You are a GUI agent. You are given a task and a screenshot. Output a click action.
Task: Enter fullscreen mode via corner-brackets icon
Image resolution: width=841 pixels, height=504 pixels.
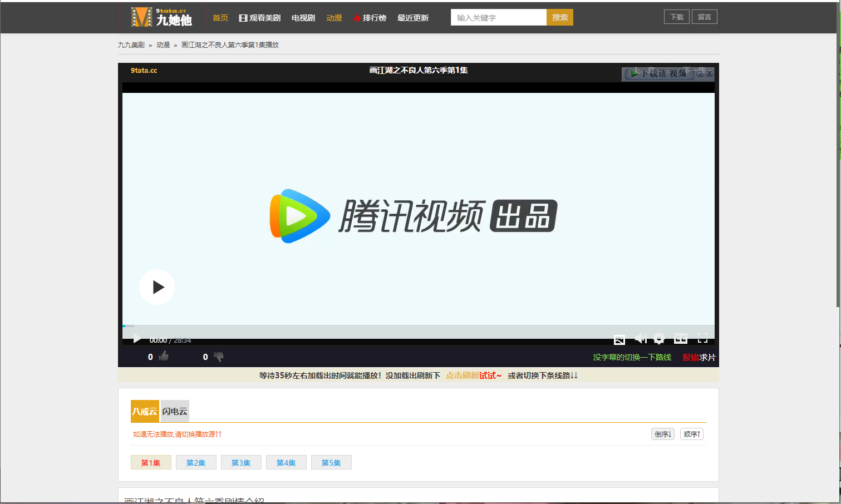[702, 339]
